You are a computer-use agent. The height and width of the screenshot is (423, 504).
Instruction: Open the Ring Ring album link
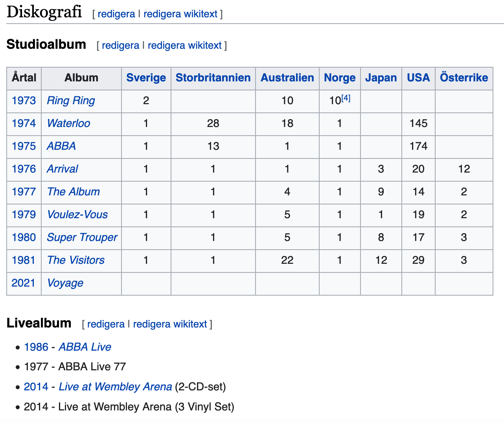pos(71,101)
